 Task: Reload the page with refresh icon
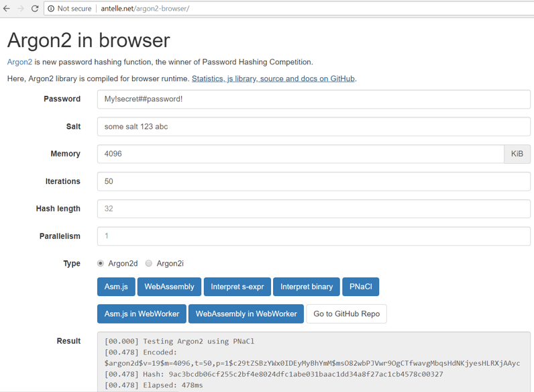point(35,9)
